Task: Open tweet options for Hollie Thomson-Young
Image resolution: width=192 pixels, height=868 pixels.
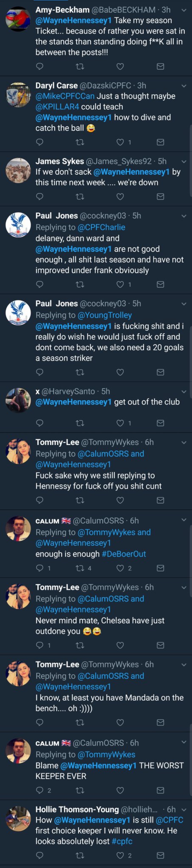Action: pos(184,809)
